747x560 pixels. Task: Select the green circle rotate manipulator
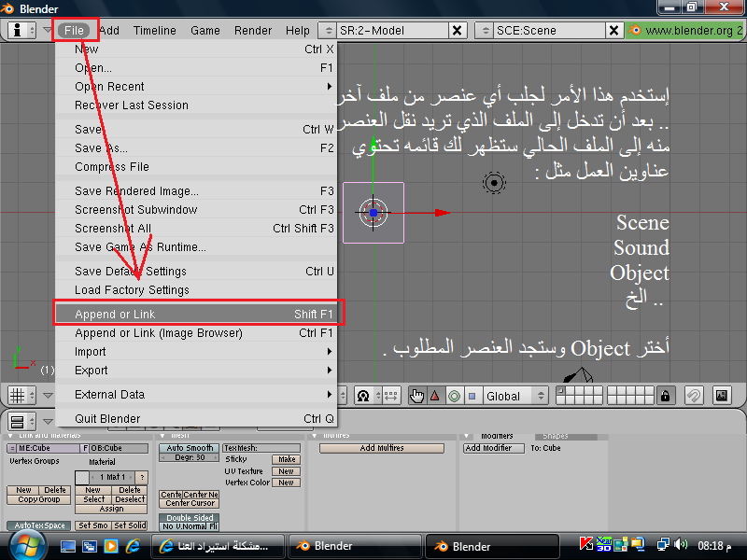[454, 396]
